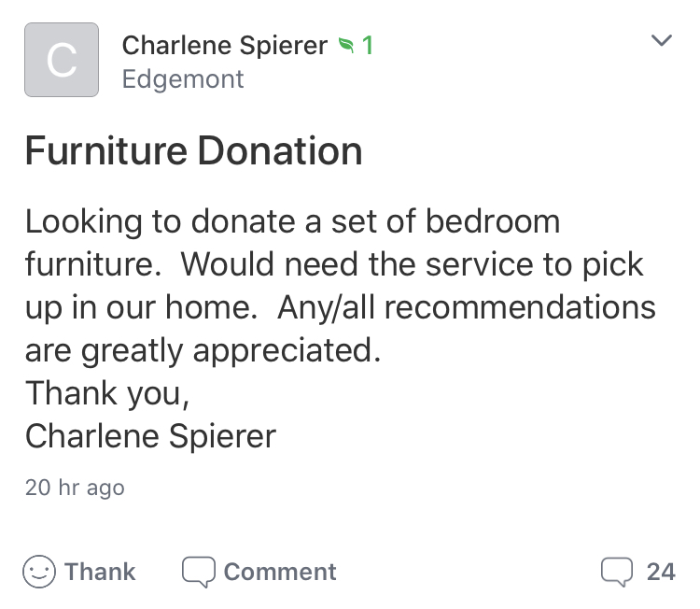The image size is (700, 609).
Task: Open the Furniture Donation post title
Action: [193, 151]
